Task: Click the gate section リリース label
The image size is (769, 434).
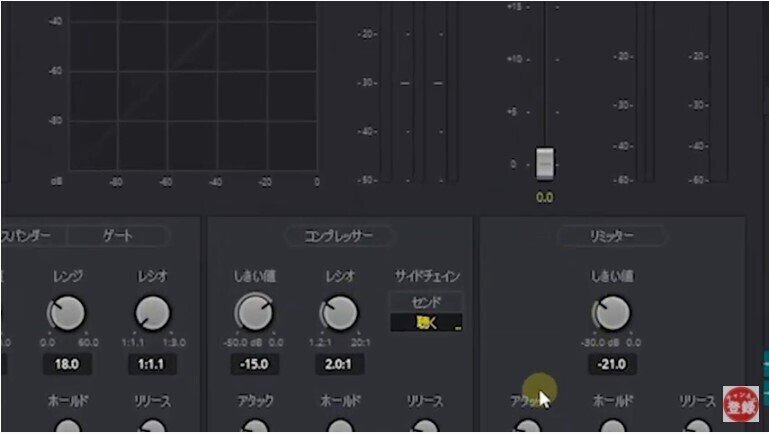Action: point(153,401)
